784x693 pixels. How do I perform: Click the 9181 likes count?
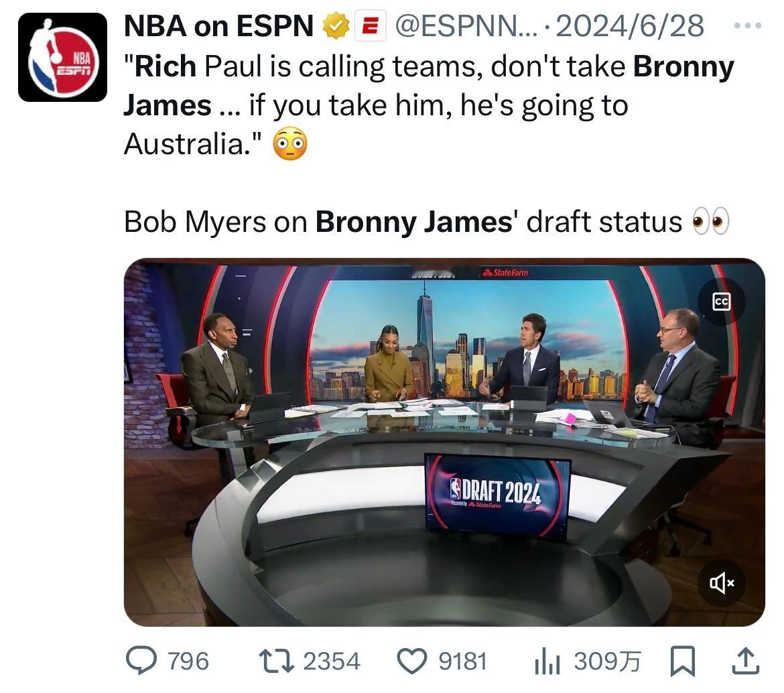coord(462,661)
